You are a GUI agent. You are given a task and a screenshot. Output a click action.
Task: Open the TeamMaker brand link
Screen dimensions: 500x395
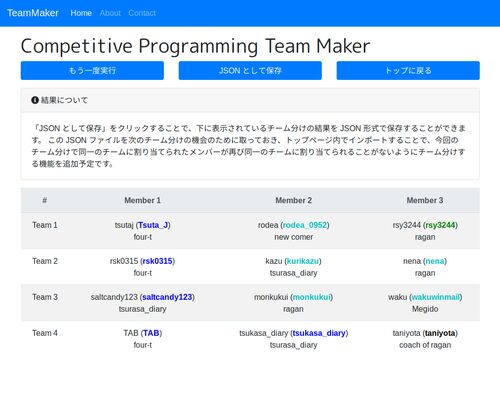(x=33, y=13)
